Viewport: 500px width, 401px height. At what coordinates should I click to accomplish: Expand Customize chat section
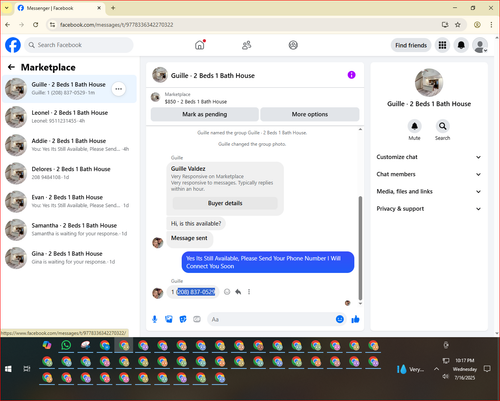pos(429,157)
